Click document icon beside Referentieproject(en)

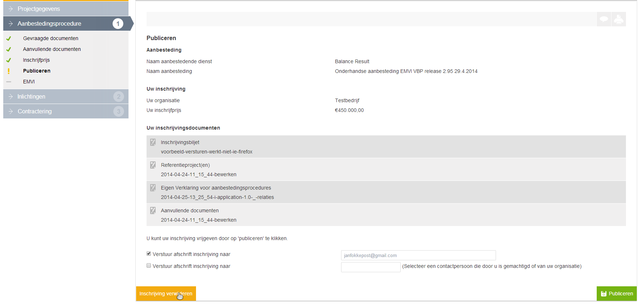point(153,165)
